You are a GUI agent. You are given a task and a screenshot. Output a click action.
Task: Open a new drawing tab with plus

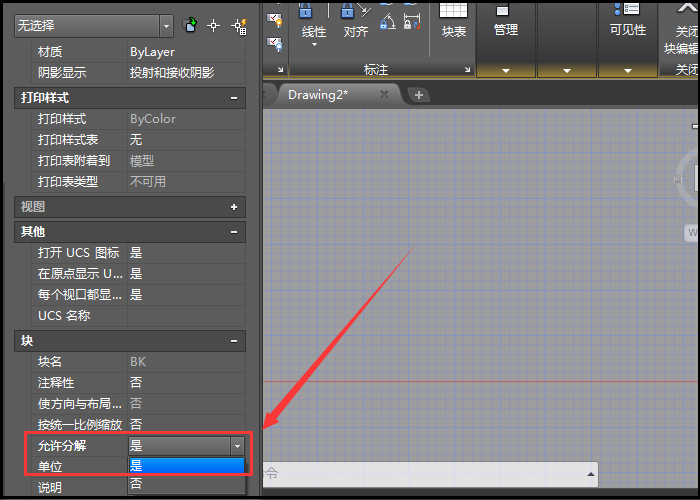pos(418,95)
